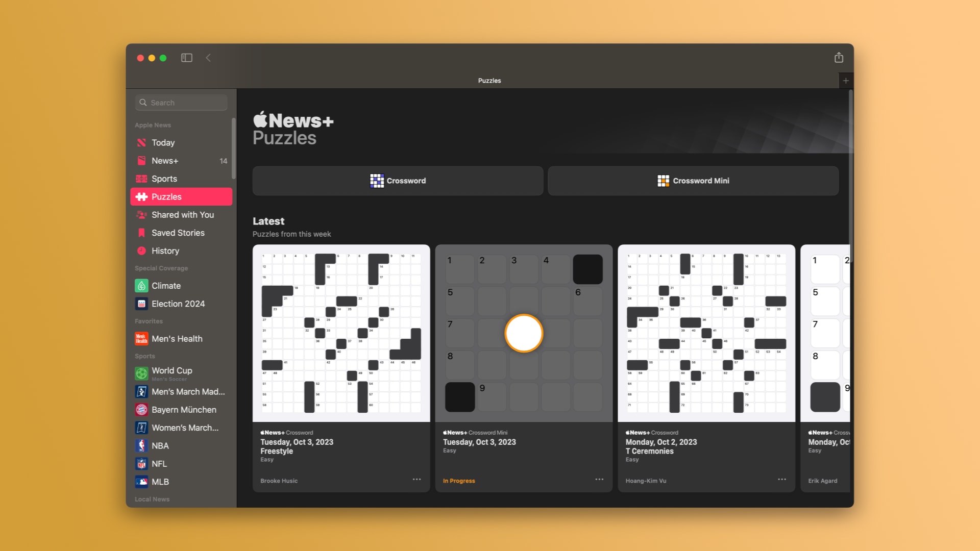This screenshot has height=551, width=980.
Task: Click the sidebar toggle panel icon
Action: [186, 58]
